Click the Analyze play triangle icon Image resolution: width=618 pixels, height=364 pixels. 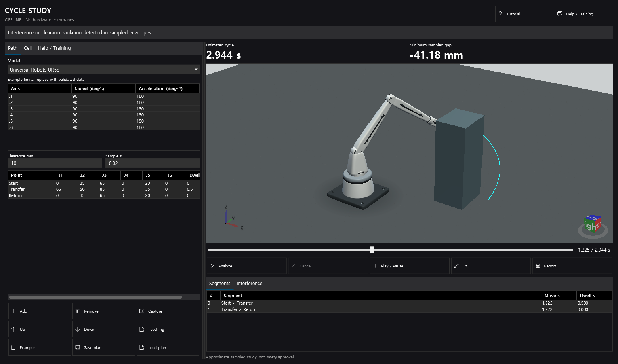coord(212,266)
